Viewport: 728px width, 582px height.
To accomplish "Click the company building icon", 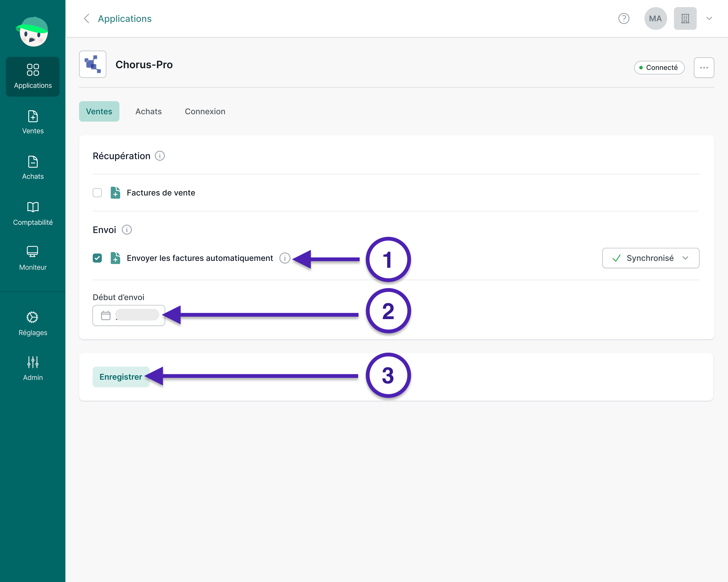I will (685, 19).
